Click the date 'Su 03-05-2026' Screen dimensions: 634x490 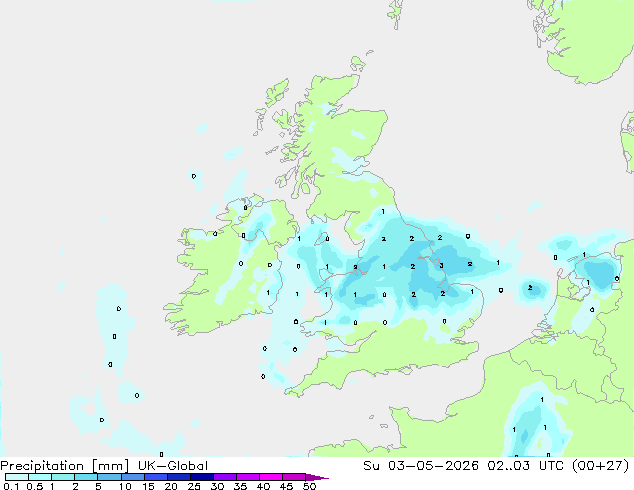point(421,466)
